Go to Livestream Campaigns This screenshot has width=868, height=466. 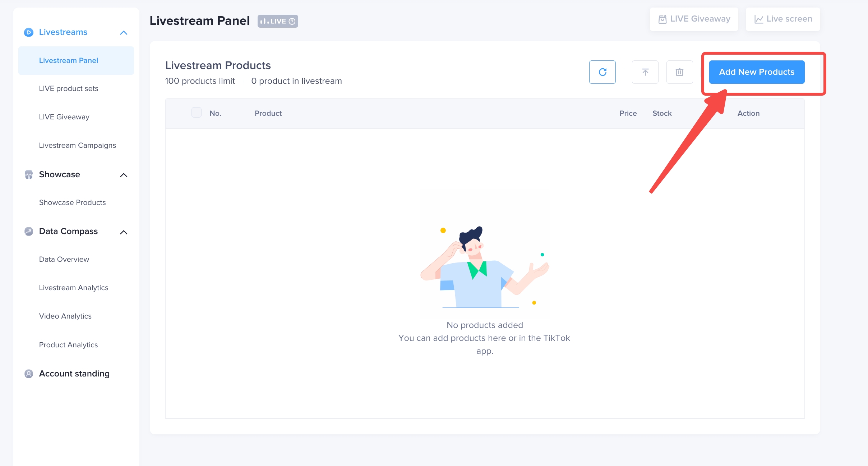78,145
